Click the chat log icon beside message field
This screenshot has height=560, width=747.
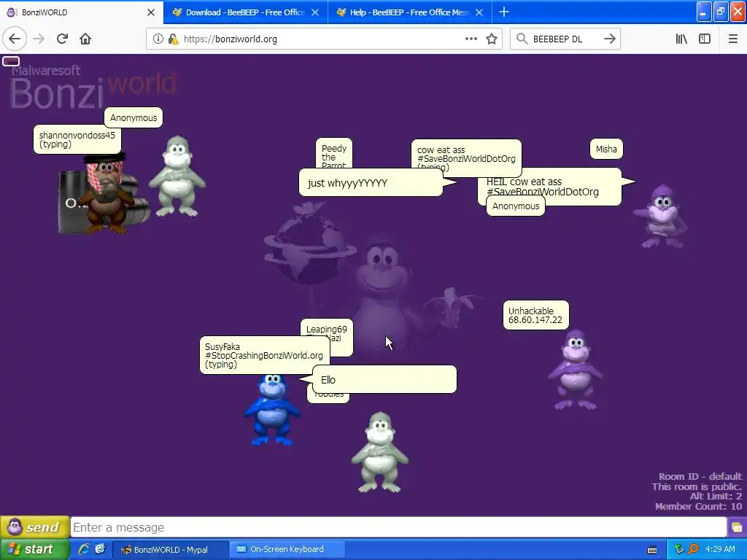click(737, 527)
